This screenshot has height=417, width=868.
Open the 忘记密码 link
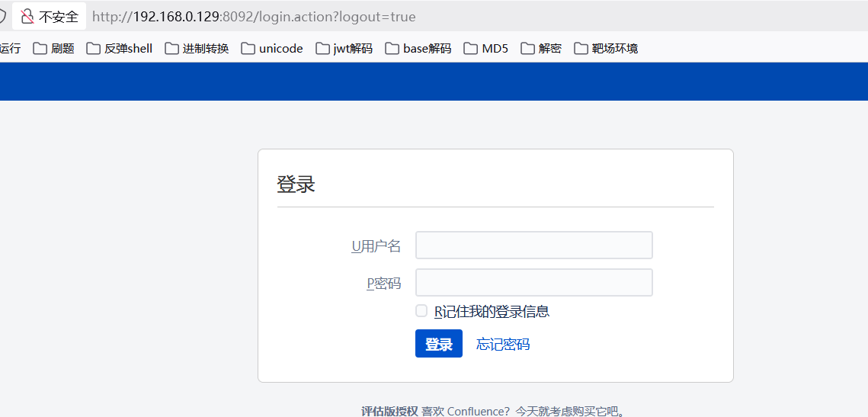tap(503, 345)
